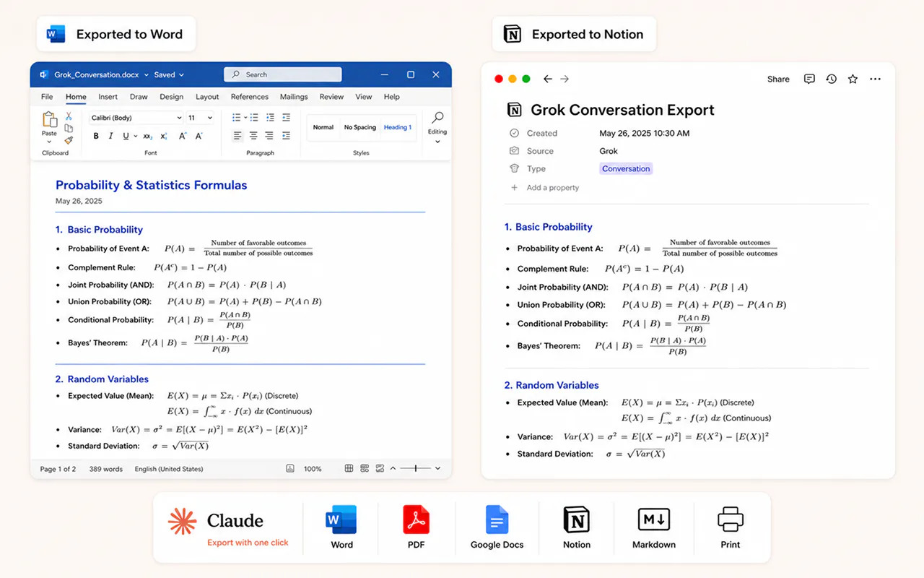Open the Notion three-dots more menu
Image resolution: width=924 pixels, height=578 pixels.
tap(875, 79)
